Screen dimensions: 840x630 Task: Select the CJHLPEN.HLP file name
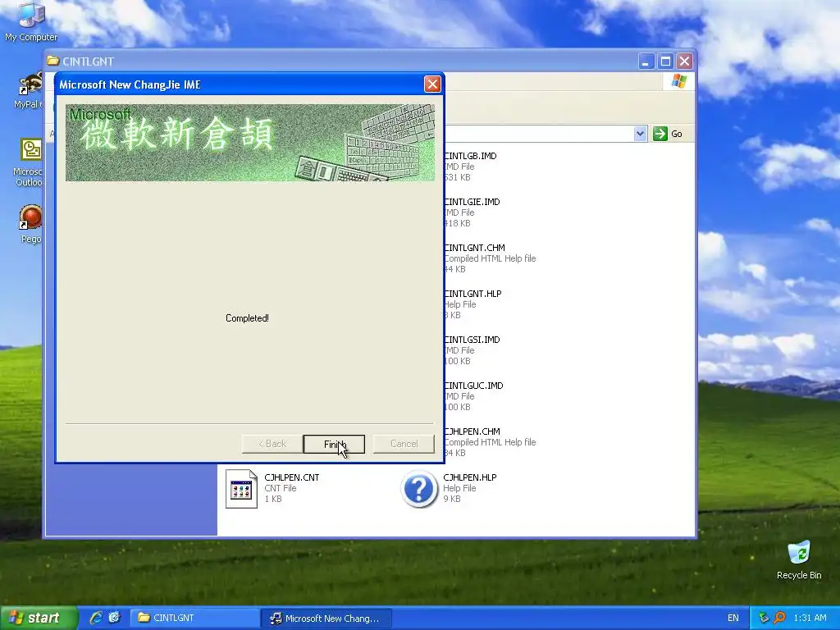pyautogui.click(x=470, y=478)
